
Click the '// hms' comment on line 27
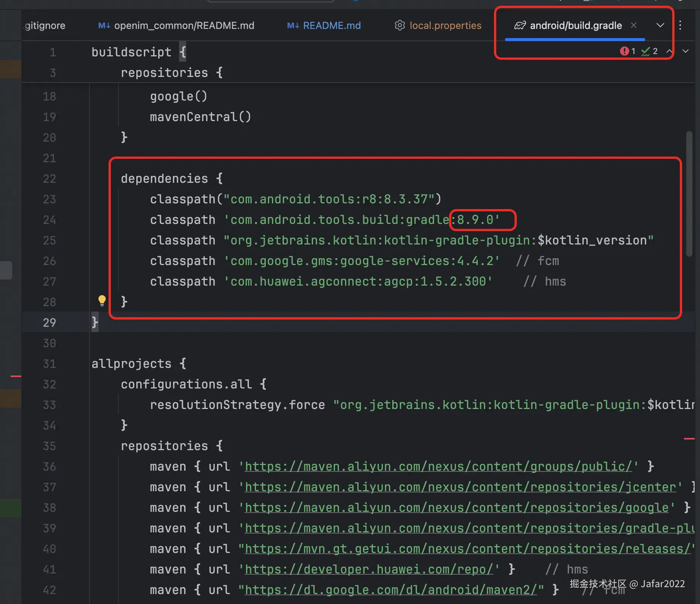point(545,281)
